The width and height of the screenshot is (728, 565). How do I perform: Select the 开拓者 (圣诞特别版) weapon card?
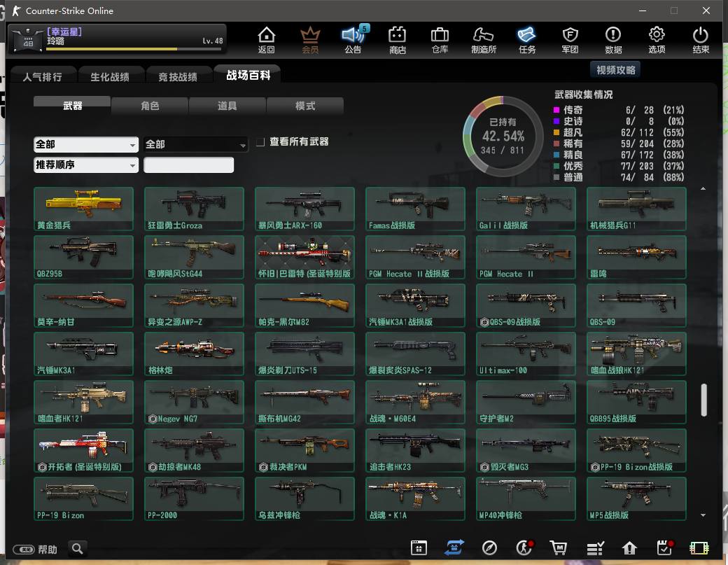pyautogui.click(x=83, y=450)
